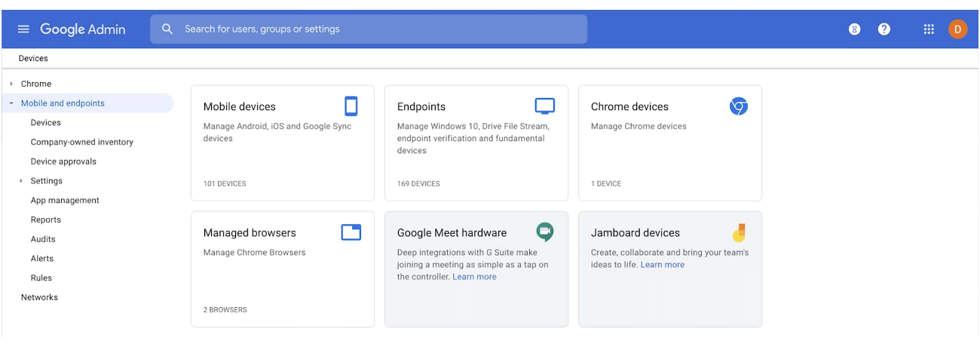Open the Mobile devices card title
The image size is (980, 347).
(x=240, y=107)
